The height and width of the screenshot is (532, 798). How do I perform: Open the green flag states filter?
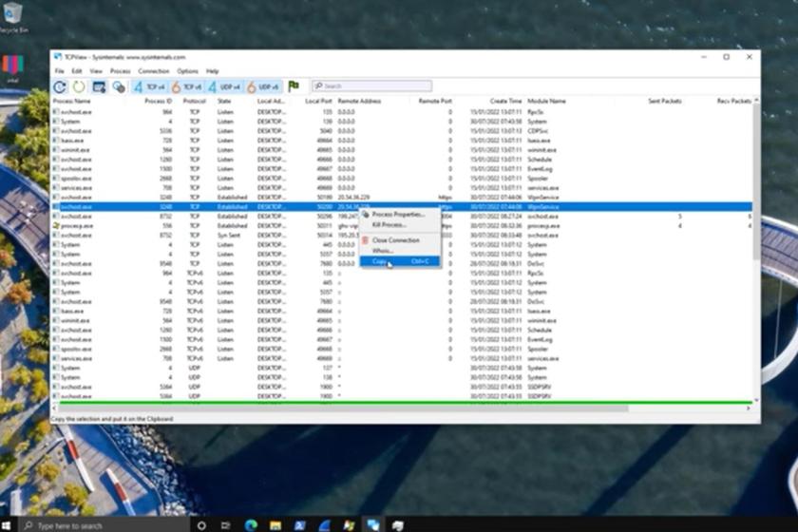coord(294,86)
